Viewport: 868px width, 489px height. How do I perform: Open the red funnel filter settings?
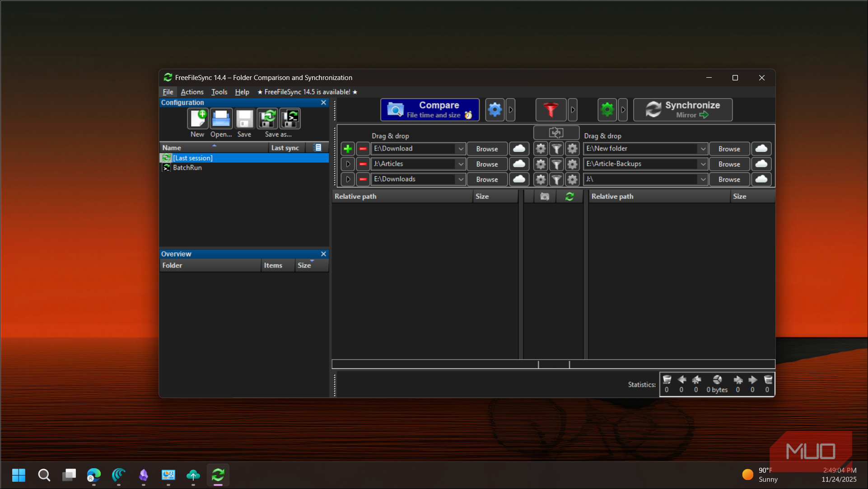coord(551,110)
